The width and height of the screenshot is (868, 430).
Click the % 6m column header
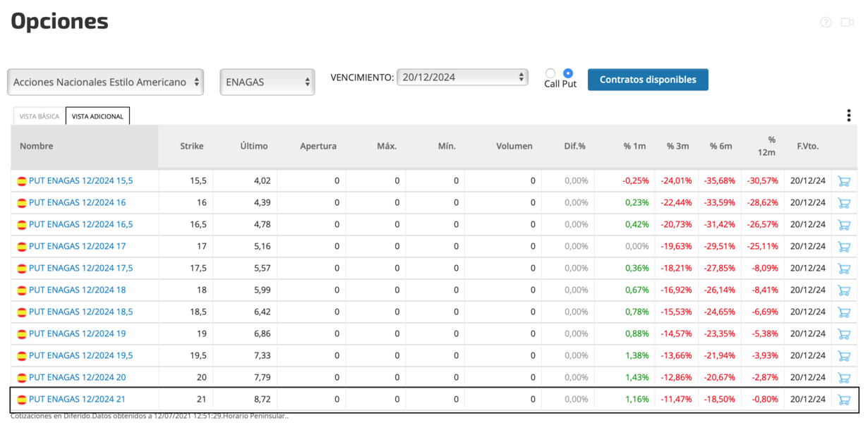point(721,146)
